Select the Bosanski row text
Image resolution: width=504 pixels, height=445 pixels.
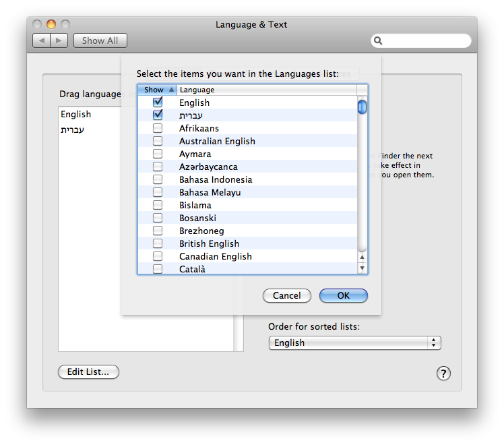point(197,218)
